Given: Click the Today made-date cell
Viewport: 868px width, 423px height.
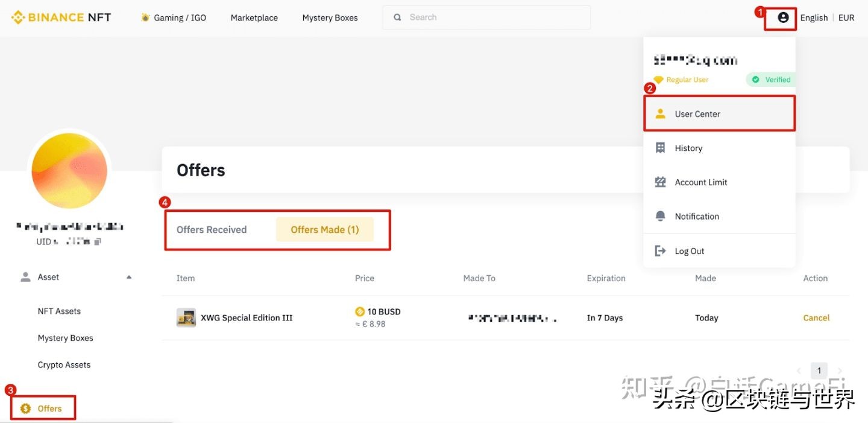Looking at the screenshot, I should tap(706, 318).
